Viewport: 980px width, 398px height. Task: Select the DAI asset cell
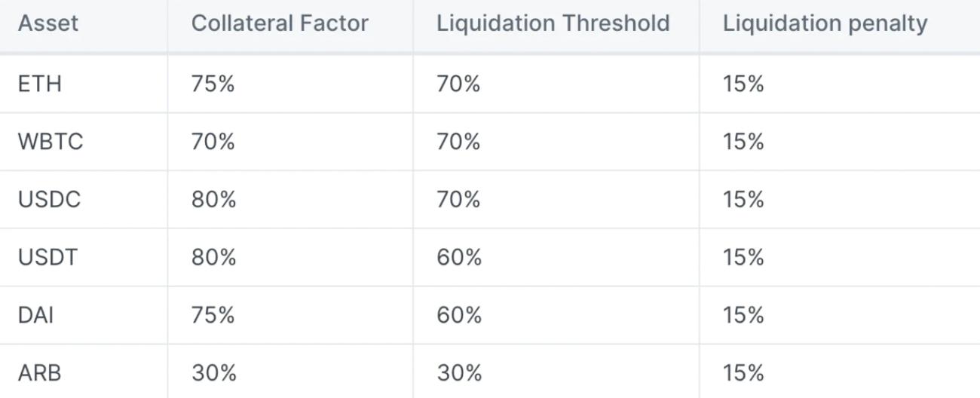(35, 315)
